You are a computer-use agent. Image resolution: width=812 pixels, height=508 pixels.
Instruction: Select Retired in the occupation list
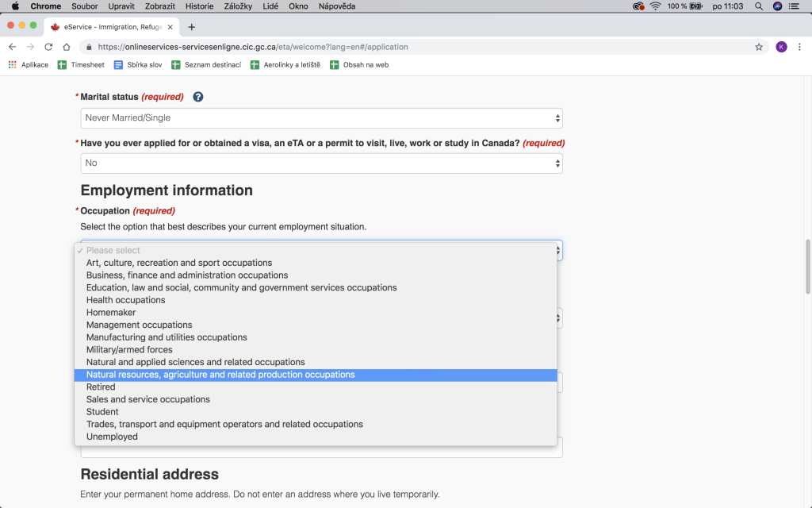101,387
